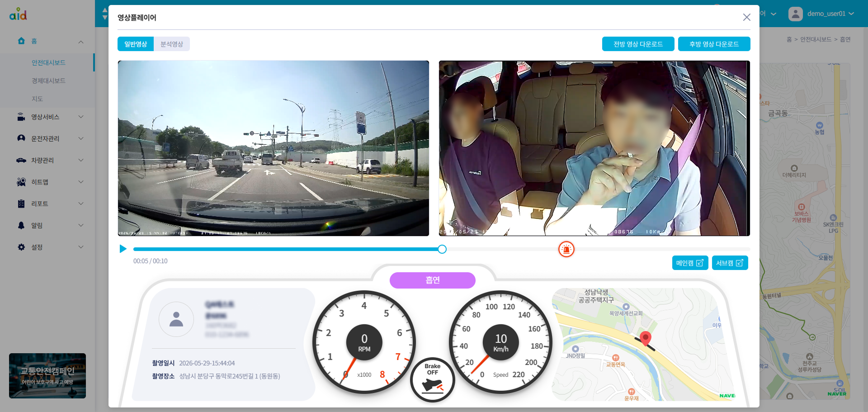868x412 pixels.
Task: Switch to the 분석영상 tab
Action: click(x=172, y=44)
